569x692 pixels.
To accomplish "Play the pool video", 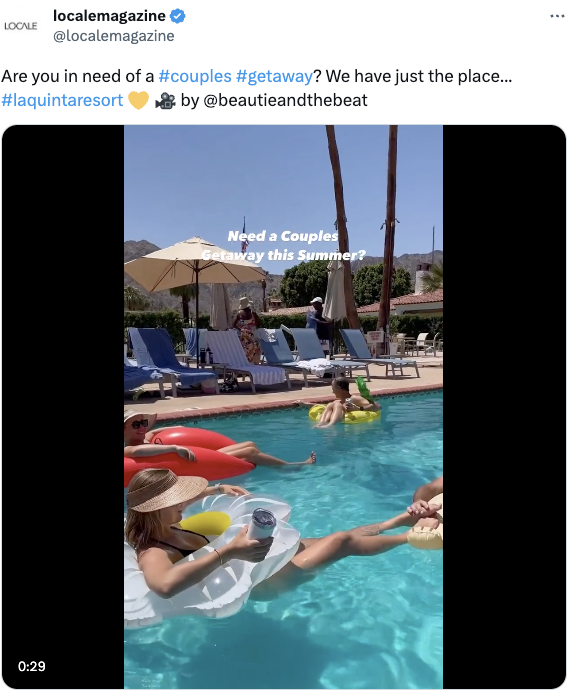I will pyautogui.click(x=283, y=406).
